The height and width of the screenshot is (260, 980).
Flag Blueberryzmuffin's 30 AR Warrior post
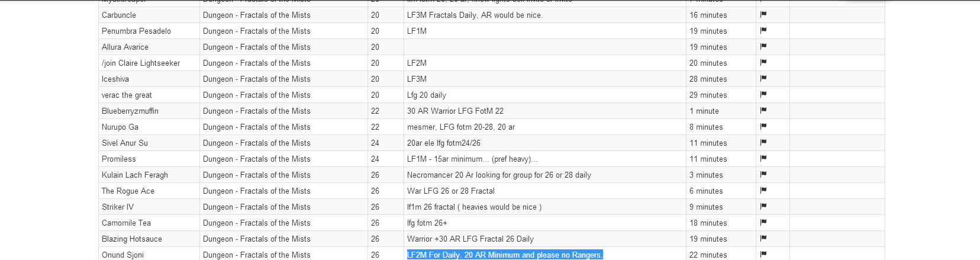tap(763, 110)
